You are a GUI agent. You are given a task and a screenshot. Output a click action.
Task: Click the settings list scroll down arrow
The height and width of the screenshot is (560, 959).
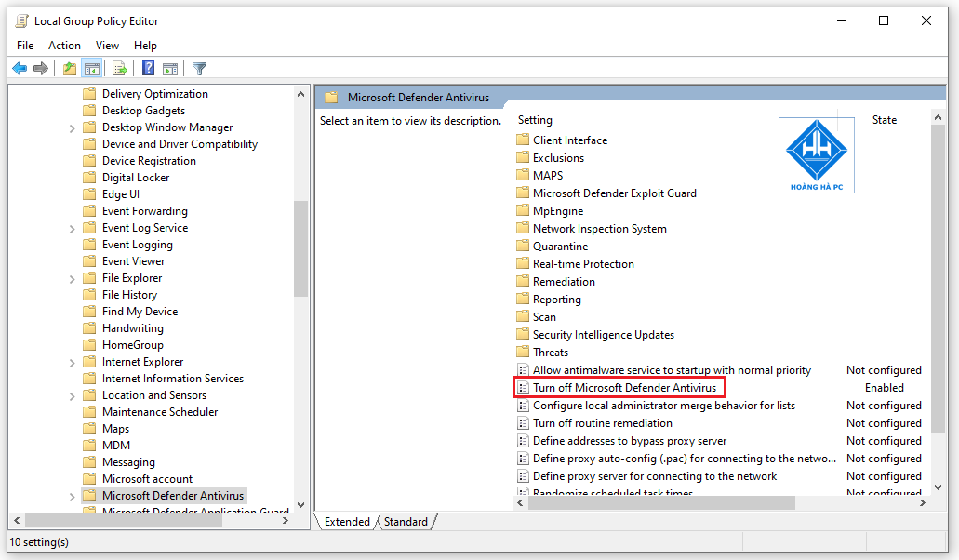939,487
